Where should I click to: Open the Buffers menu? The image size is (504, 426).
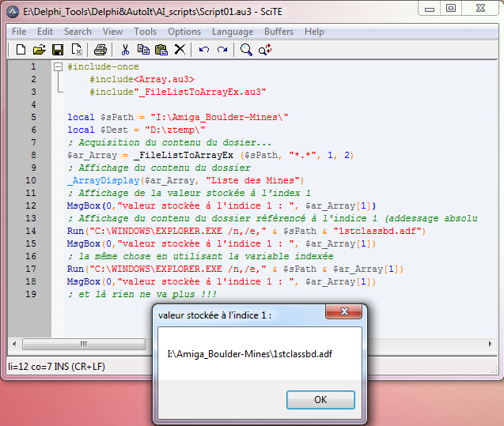(x=279, y=32)
